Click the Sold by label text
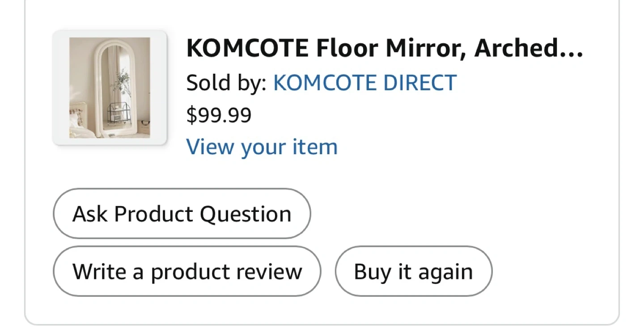Image resolution: width=644 pixels, height=329 pixels. pyautogui.click(x=226, y=83)
